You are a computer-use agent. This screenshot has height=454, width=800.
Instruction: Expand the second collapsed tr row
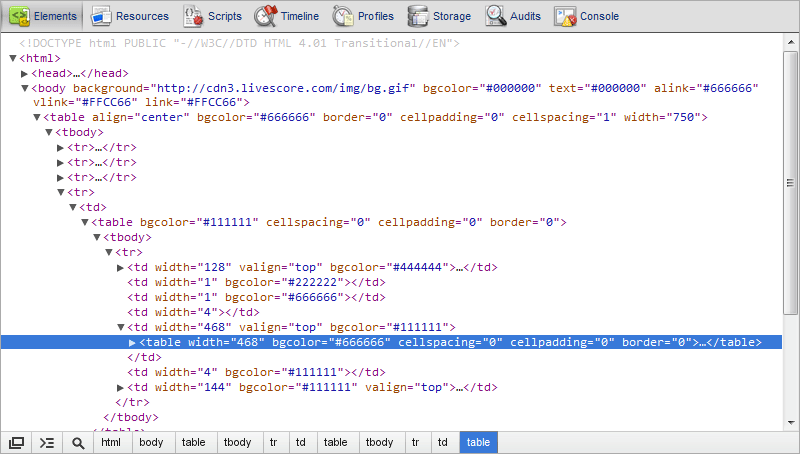[60, 162]
